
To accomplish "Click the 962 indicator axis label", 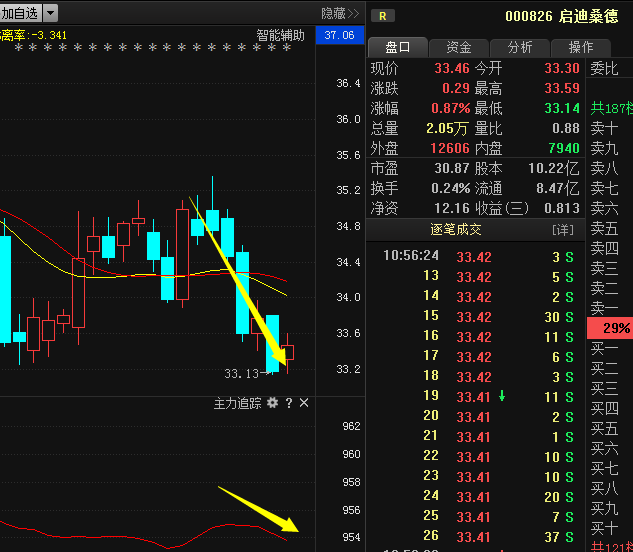I will 351,426.
